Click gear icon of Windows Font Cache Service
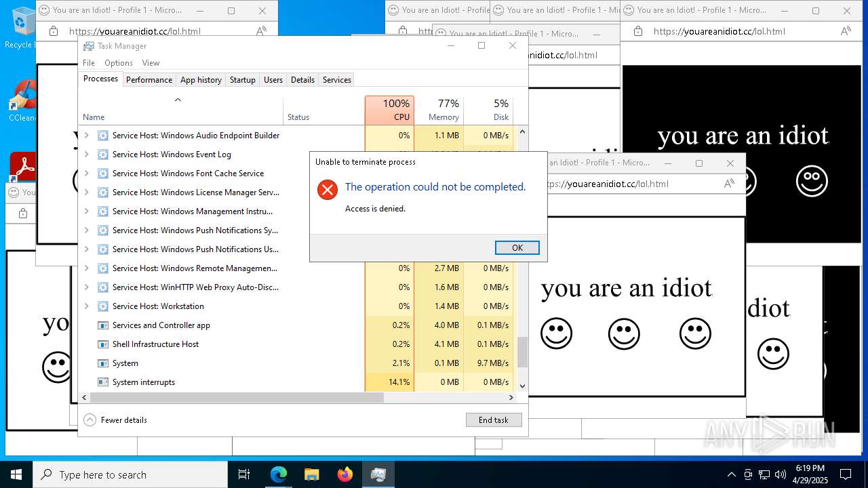 coord(103,174)
